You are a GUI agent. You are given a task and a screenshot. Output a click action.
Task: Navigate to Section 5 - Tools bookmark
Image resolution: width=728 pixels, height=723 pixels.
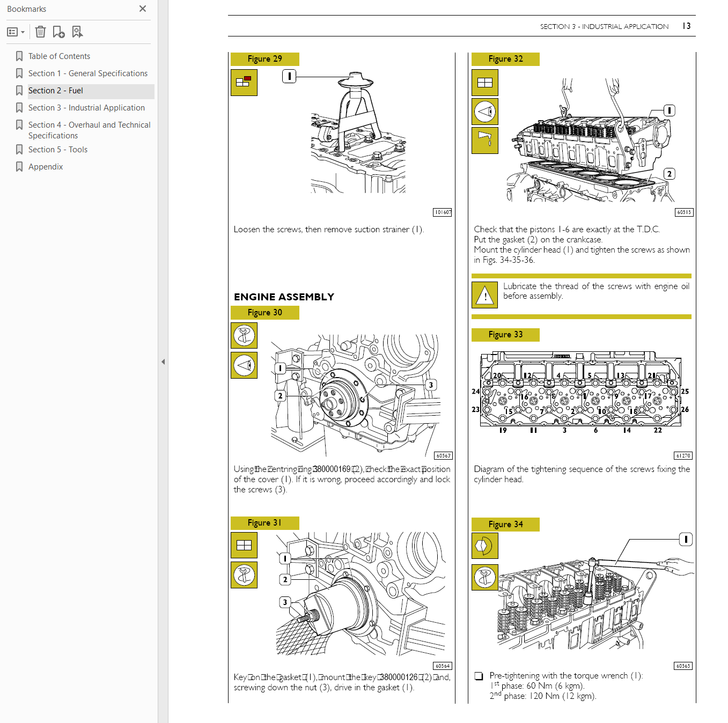tap(57, 150)
